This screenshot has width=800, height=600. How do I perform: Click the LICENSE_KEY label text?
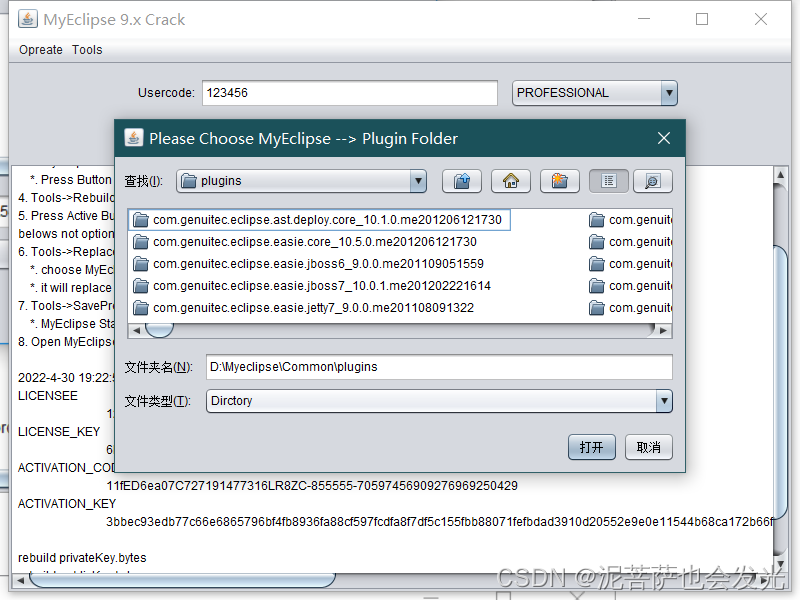coord(59,432)
